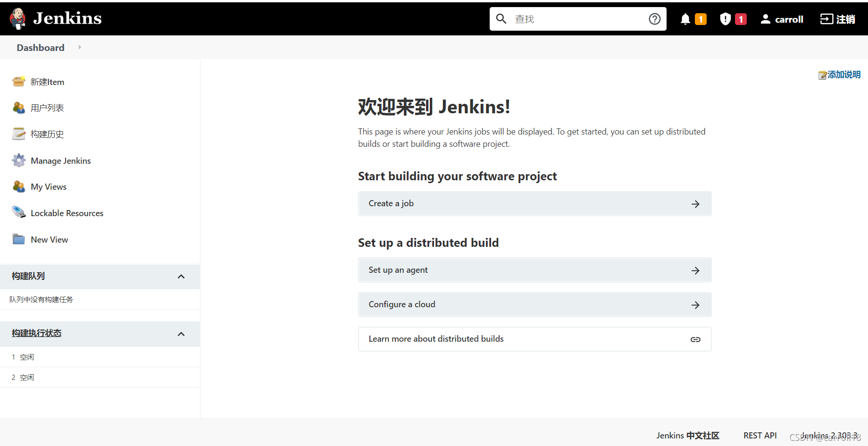Open the 构建执行状态 heading link
868x446 pixels.
click(x=37, y=333)
